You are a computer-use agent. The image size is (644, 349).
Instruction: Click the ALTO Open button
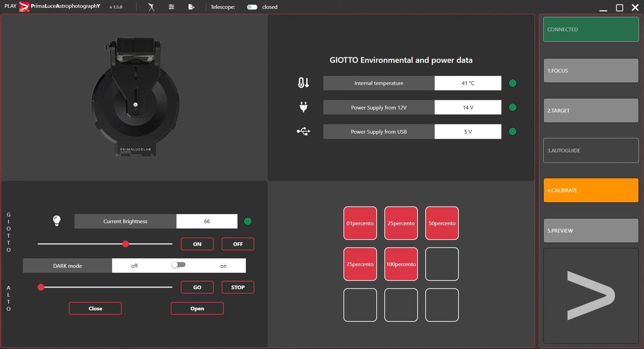[x=197, y=308]
